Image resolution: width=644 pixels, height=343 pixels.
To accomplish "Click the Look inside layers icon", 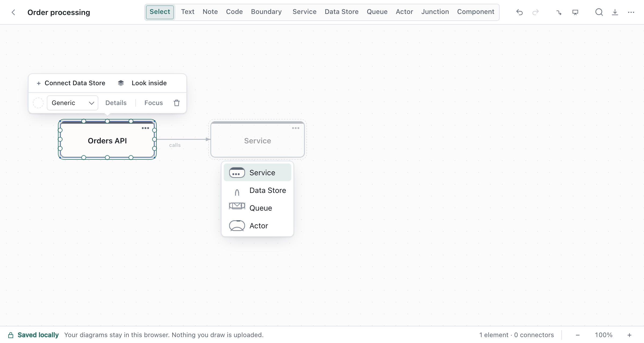I will pyautogui.click(x=121, y=83).
